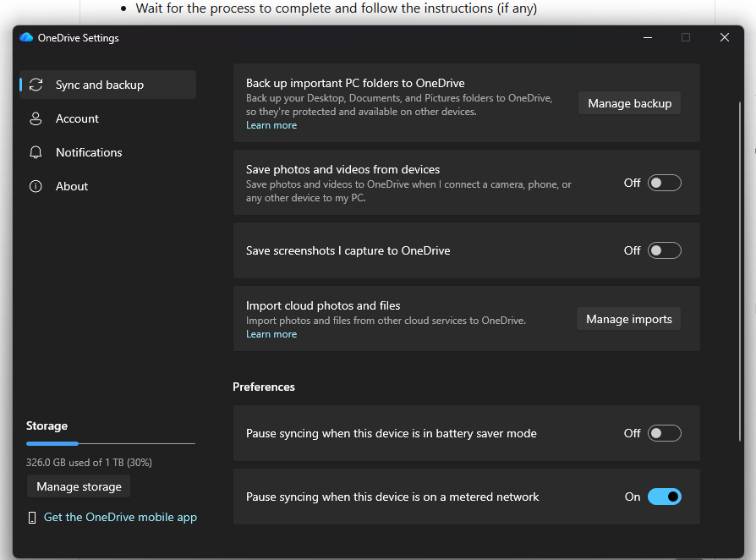
Task: Click the Sync and backup arrows icon
Action: click(36, 85)
